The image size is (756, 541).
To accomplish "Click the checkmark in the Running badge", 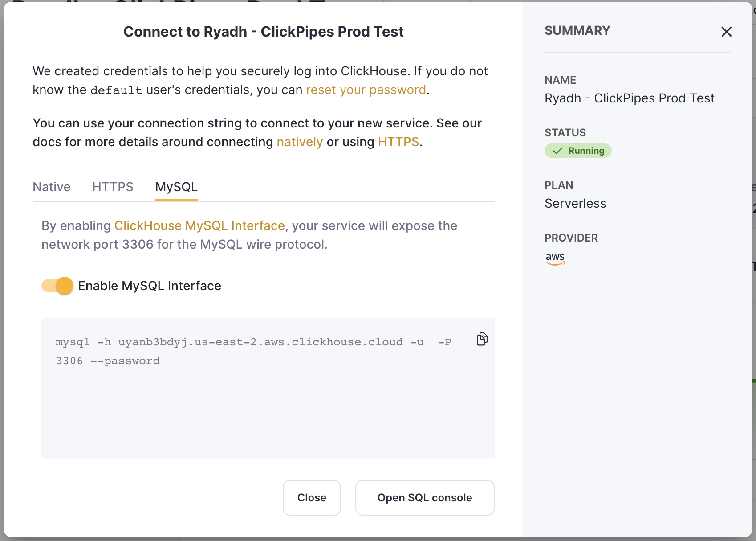I will (557, 151).
